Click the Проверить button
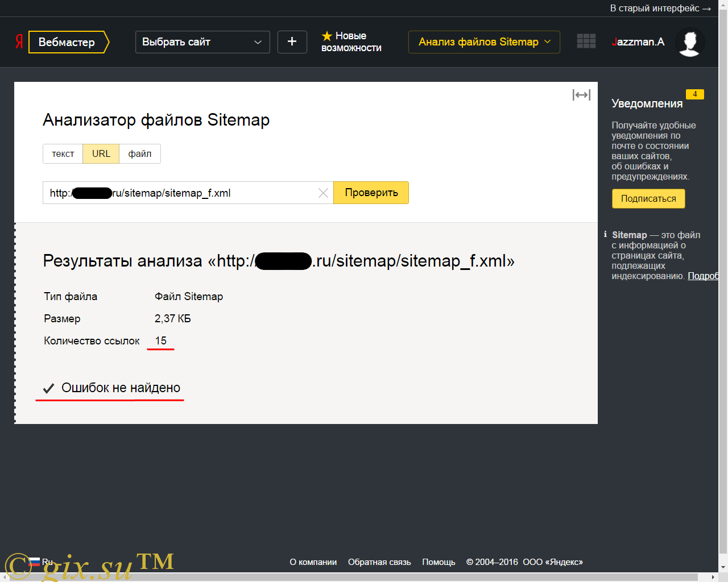This screenshot has height=582, width=728. point(371,193)
